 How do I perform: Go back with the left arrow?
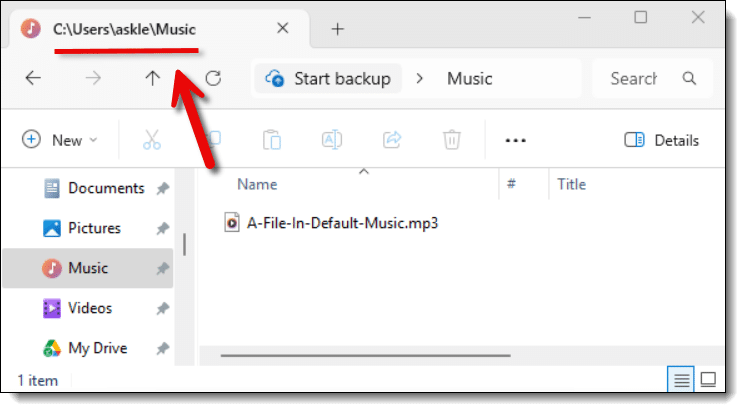33,78
